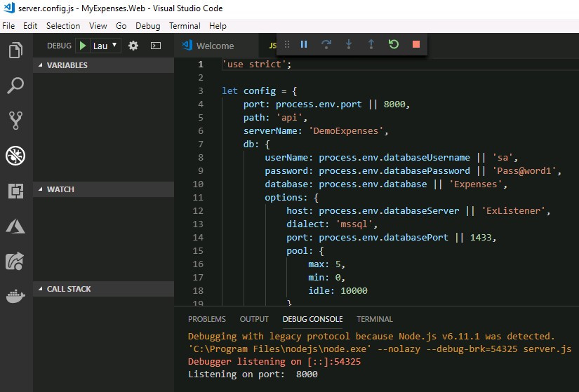This screenshot has height=392, width=579.
Task: Click the 1433 port number on line 14
Action: point(481,237)
